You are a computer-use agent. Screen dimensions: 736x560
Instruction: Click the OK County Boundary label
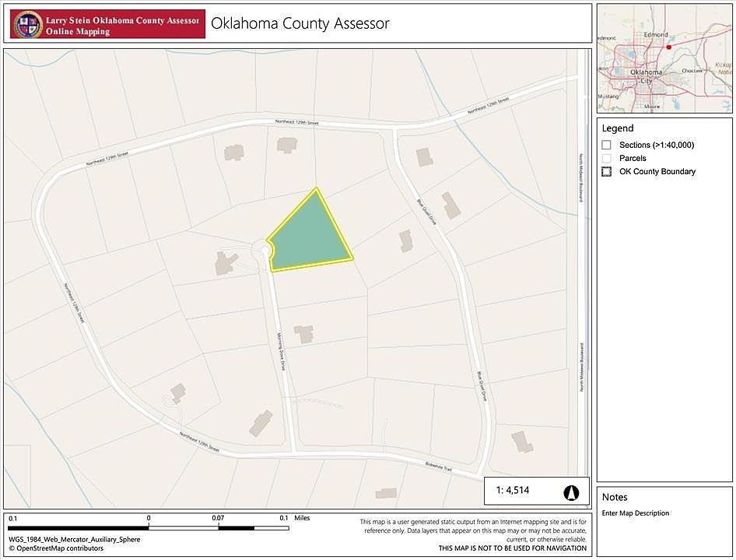657,171
